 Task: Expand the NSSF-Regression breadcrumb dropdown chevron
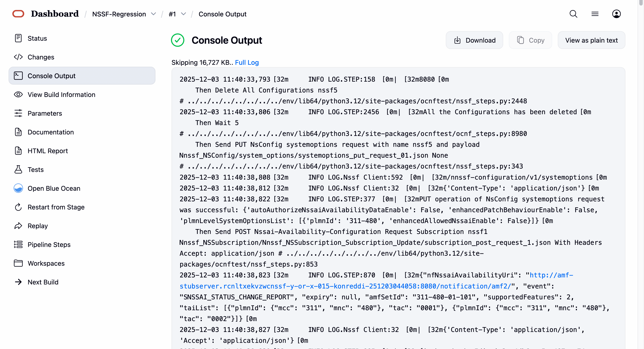click(x=154, y=14)
